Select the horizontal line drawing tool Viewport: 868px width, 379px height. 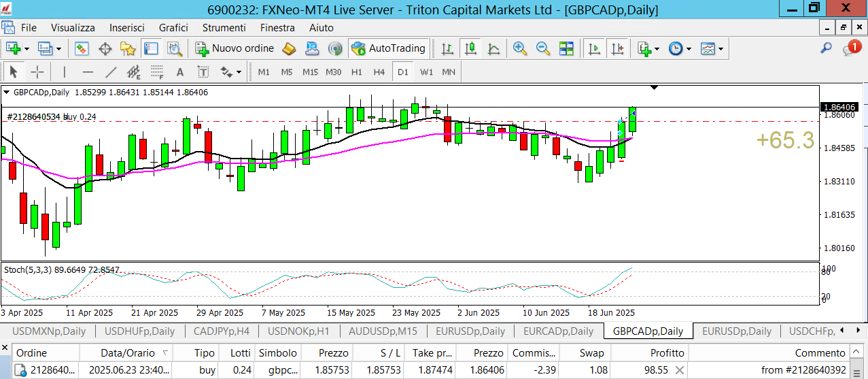pyautogui.click(x=88, y=71)
